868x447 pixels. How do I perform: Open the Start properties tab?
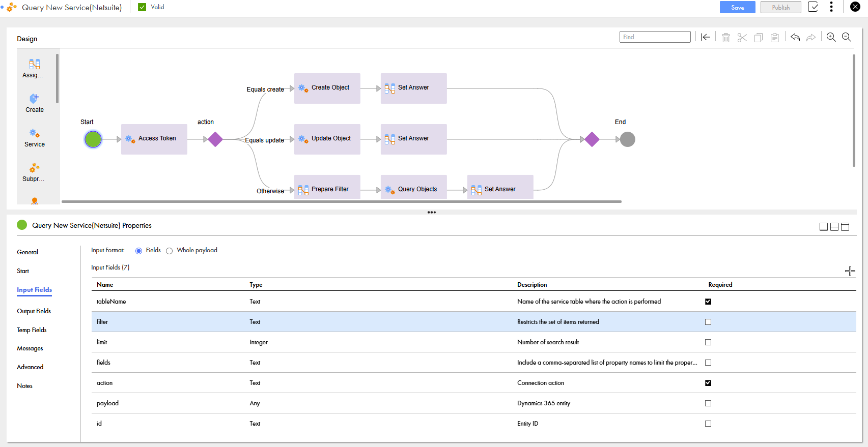tap(23, 271)
